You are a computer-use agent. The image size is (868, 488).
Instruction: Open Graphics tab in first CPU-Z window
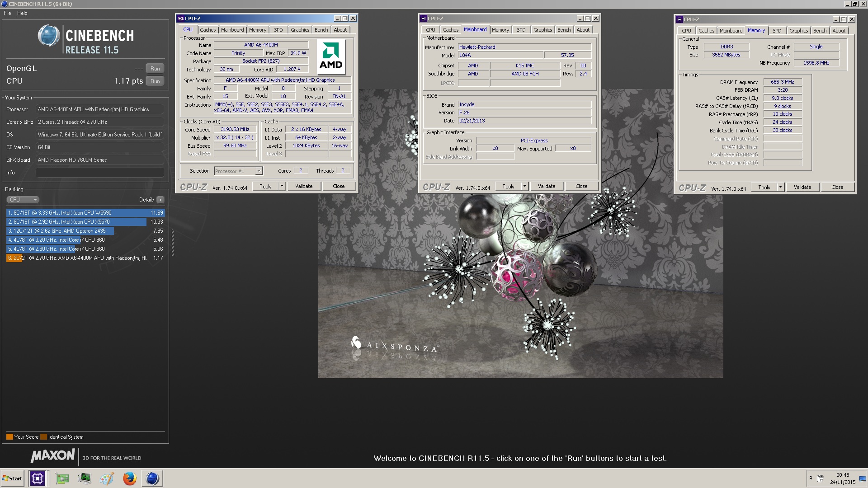click(300, 30)
